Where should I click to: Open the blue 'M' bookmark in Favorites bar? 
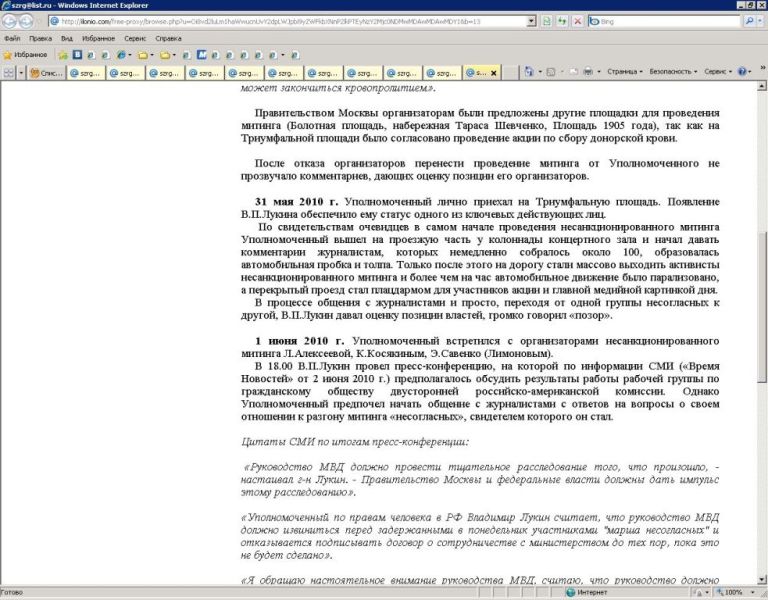click(201, 55)
